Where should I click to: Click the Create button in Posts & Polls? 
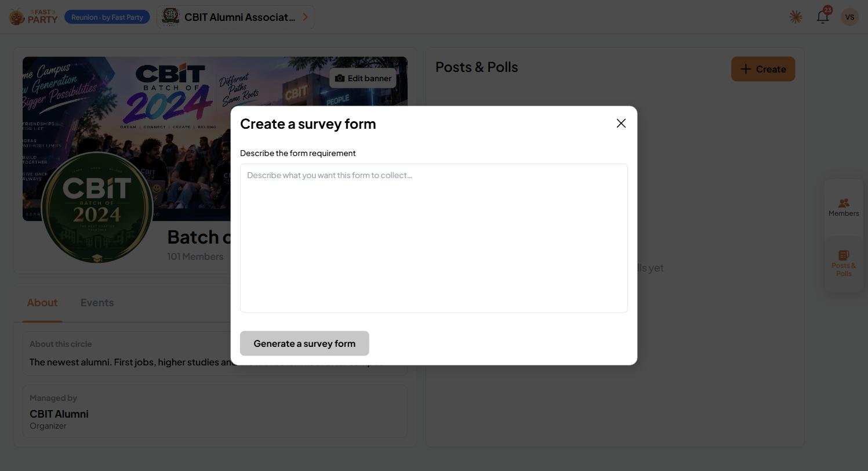763,69
